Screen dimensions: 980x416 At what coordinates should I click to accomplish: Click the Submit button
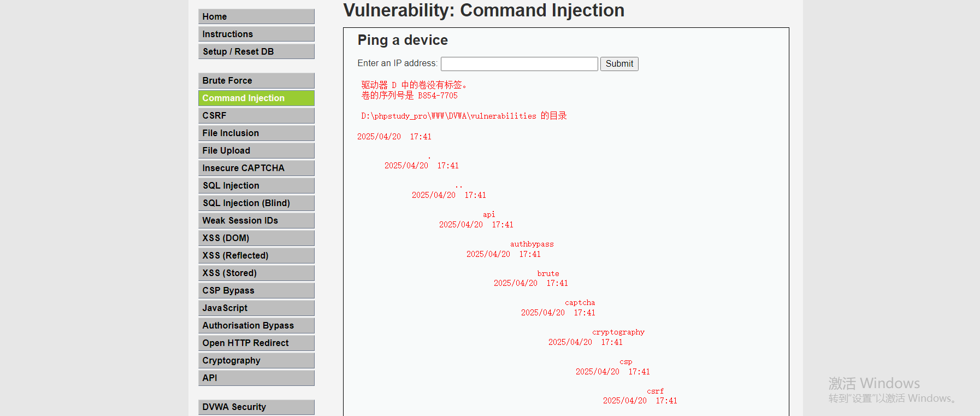point(619,64)
